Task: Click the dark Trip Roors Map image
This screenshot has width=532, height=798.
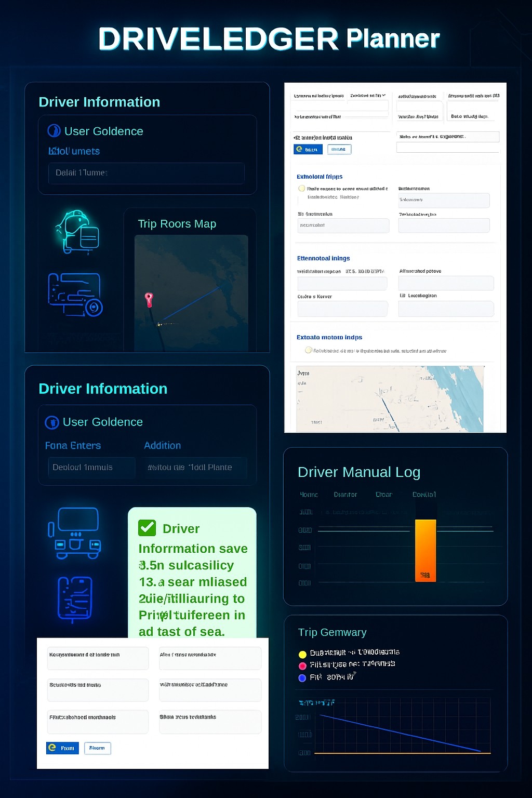Action: click(x=191, y=293)
